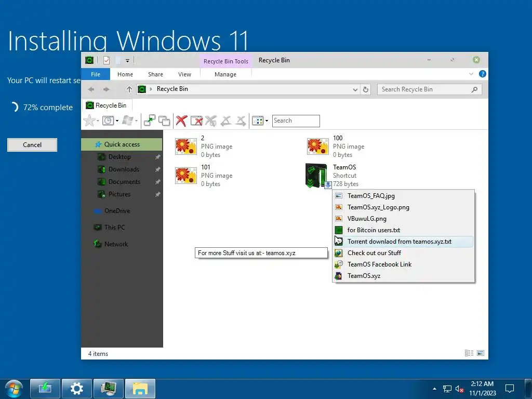This screenshot has width=532, height=399.
Task: Click the grey Windows flag toolbar icon
Action: [127, 121]
